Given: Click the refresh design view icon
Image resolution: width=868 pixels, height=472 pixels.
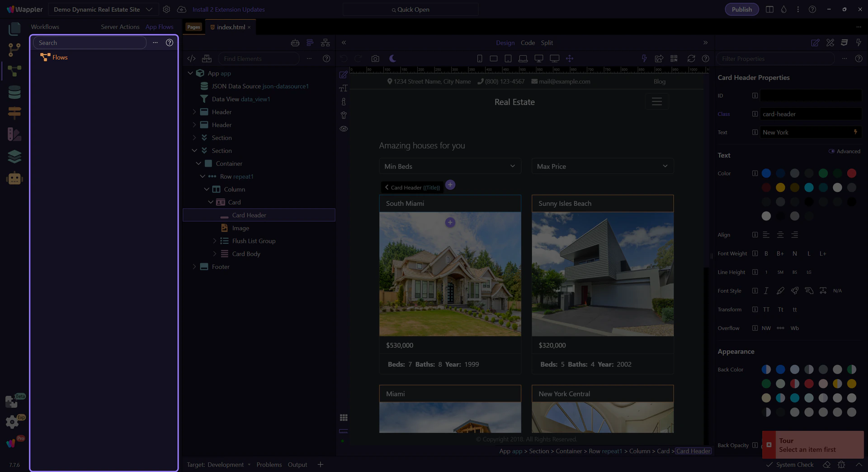Looking at the screenshot, I should (691, 59).
